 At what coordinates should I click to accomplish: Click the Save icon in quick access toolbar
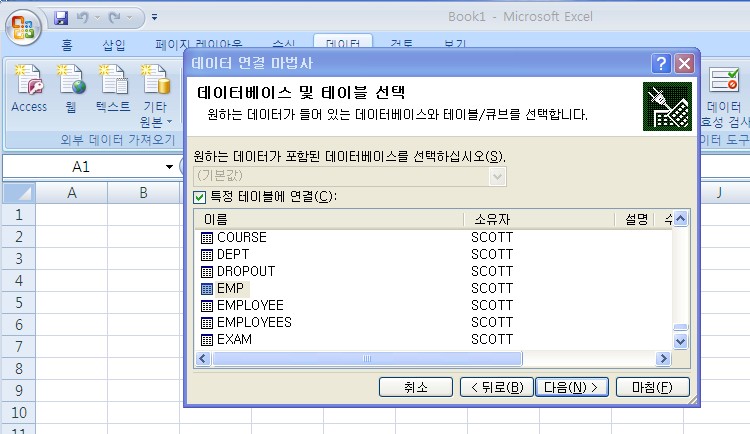click(x=61, y=18)
